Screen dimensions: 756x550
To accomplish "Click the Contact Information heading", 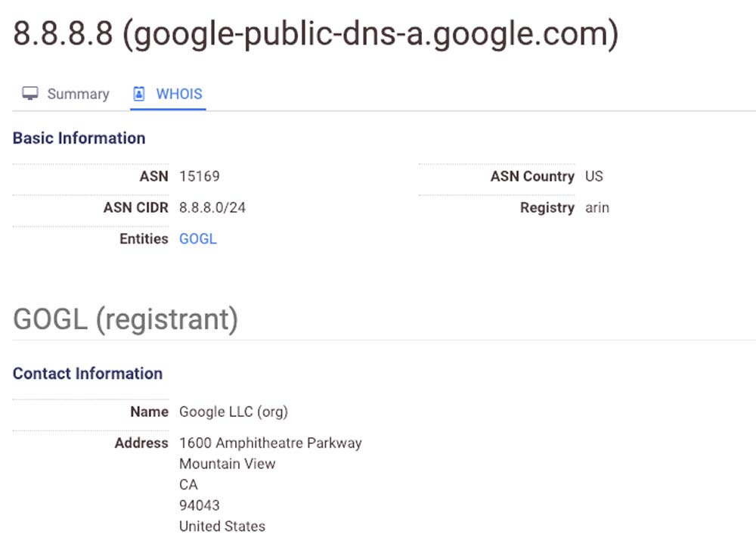I will [x=88, y=373].
